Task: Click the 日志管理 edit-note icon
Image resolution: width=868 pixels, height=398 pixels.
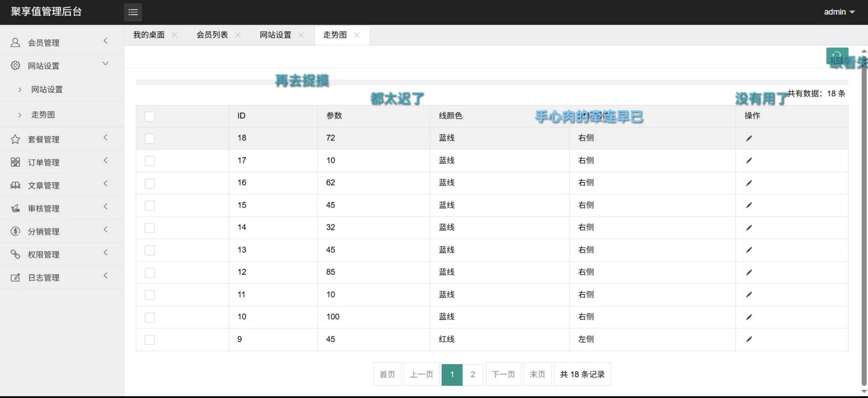Action: point(15,277)
